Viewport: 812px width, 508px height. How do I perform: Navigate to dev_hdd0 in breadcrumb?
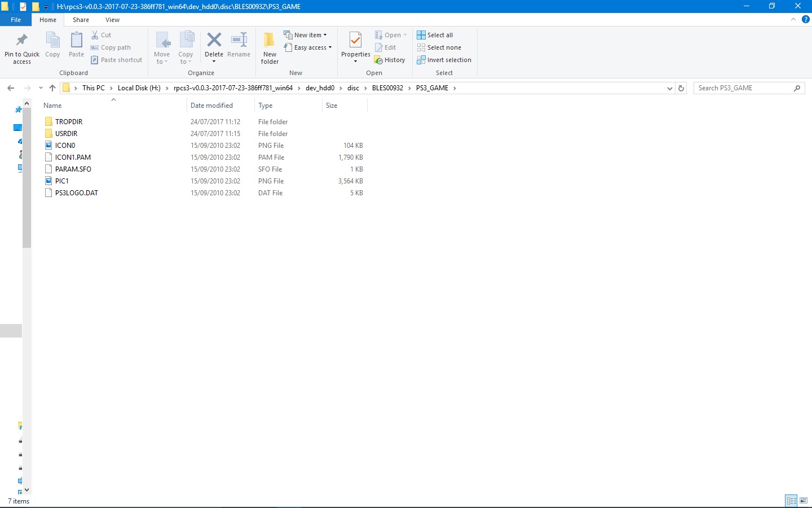point(320,88)
